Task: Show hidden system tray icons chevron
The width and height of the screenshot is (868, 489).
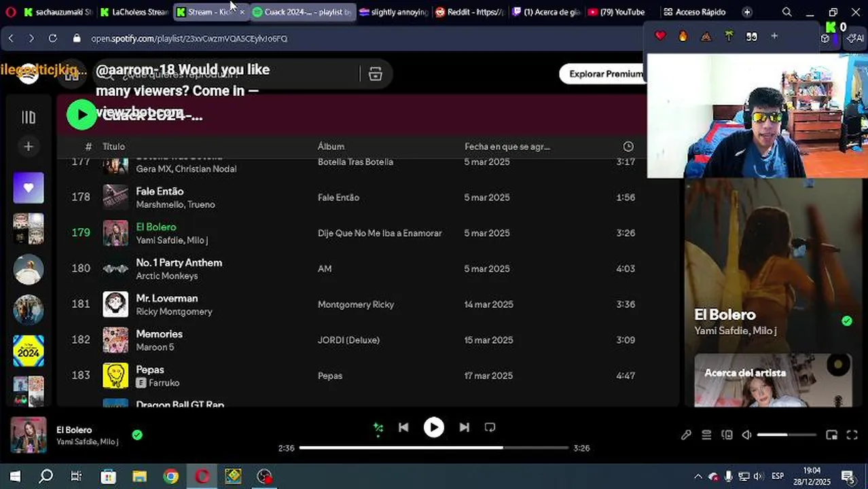Action: point(698,476)
